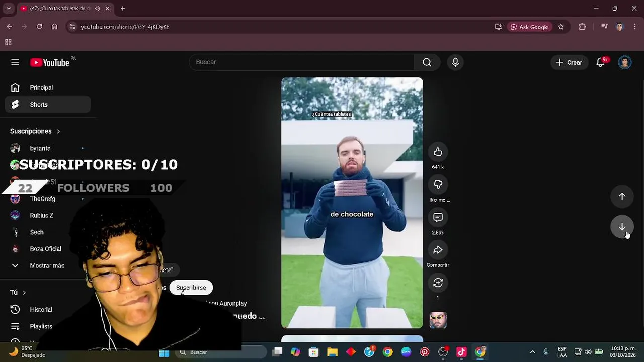Click the Ask Google button
Screen dimensions: 644x362
529,27
